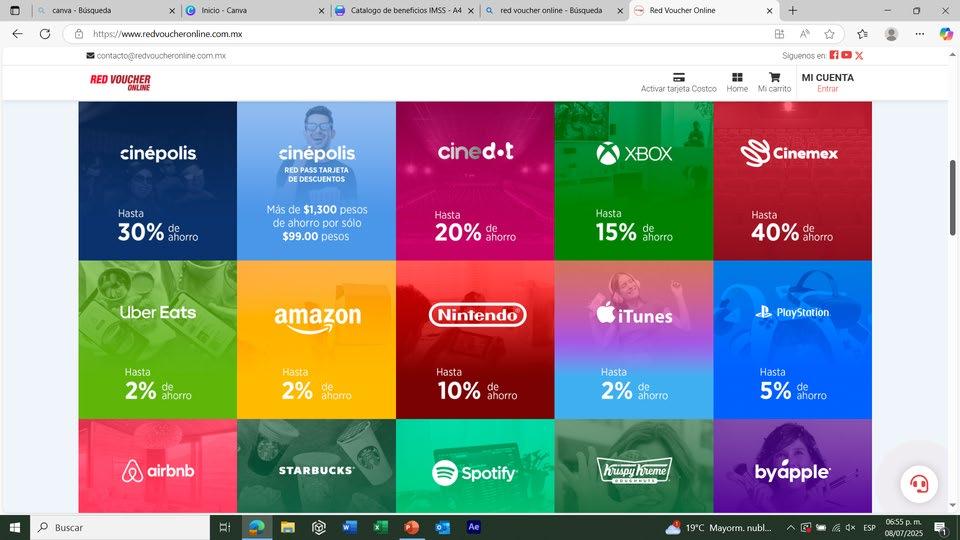The height and width of the screenshot is (540, 960).
Task: Go to Home grid icon
Action: pos(737,77)
